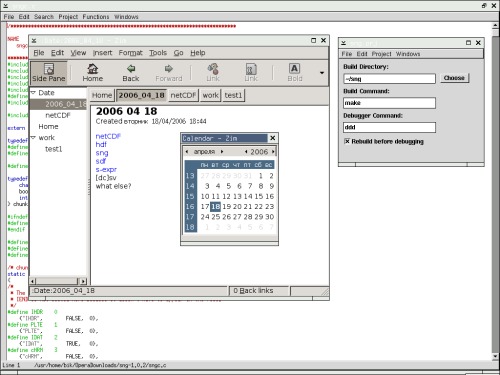Click the Choose button for build directory
Viewport: 500px width, 375px height.
(454, 78)
